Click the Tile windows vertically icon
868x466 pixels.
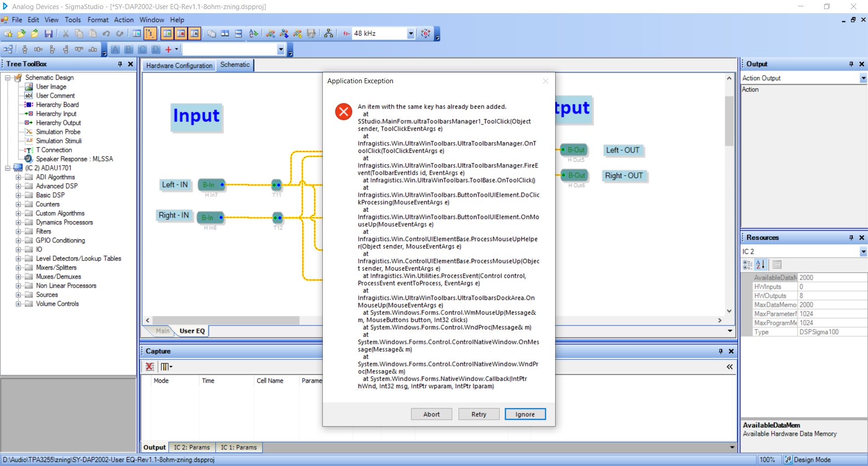click(225, 33)
